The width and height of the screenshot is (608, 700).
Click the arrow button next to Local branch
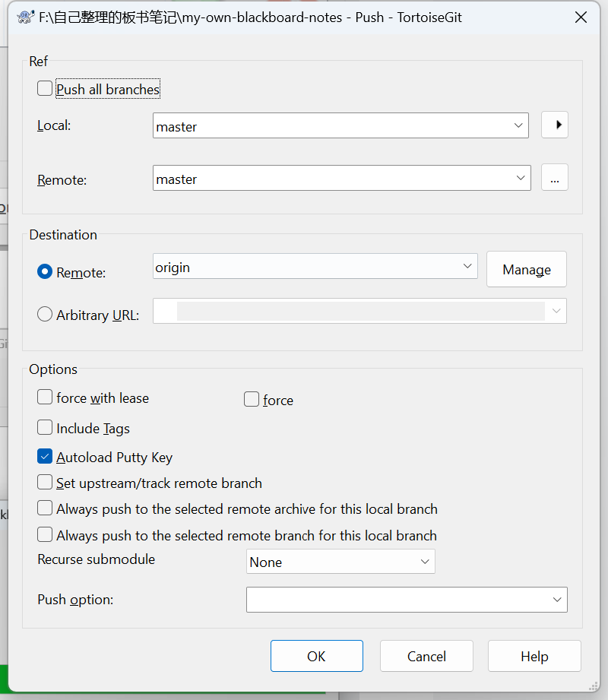pos(555,125)
